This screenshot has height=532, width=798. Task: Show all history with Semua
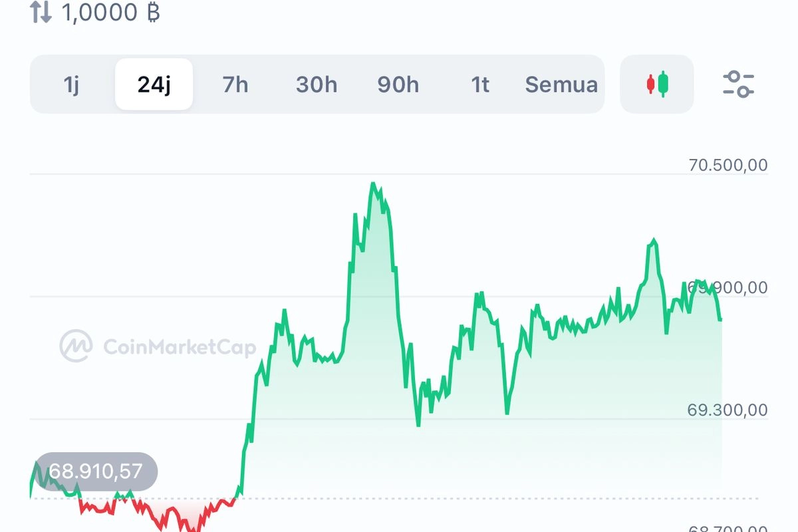[x=561, y=84]
